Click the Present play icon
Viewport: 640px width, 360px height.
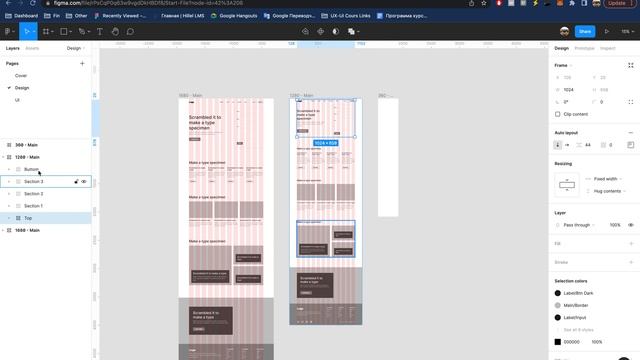pos(607,31)
